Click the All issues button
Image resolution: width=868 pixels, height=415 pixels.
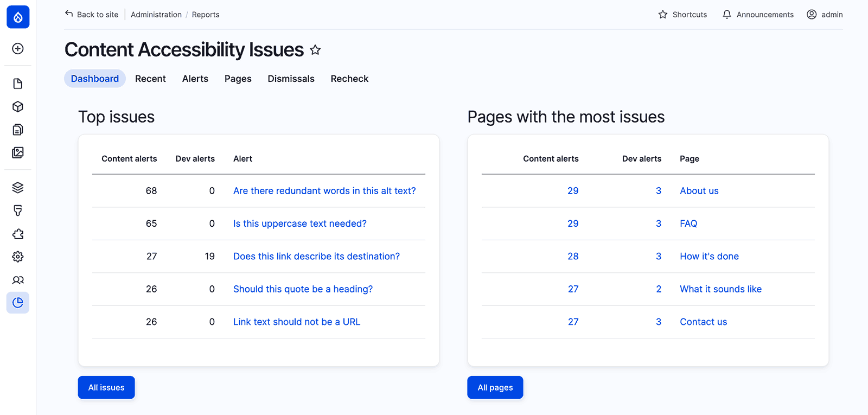(x=106, y=387)
